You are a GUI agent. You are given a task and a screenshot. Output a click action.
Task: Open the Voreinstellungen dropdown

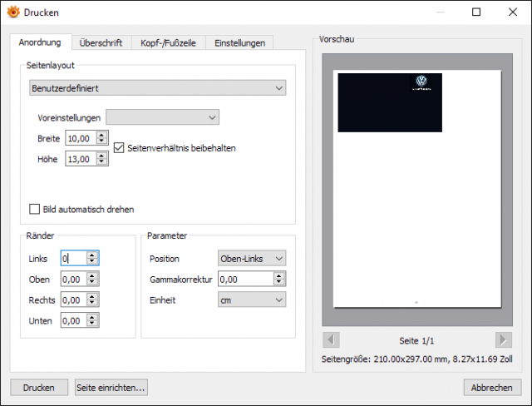point(163,117)
